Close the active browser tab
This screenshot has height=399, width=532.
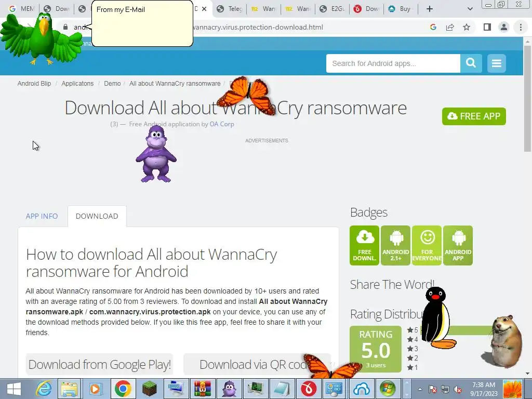pos(204,9)
